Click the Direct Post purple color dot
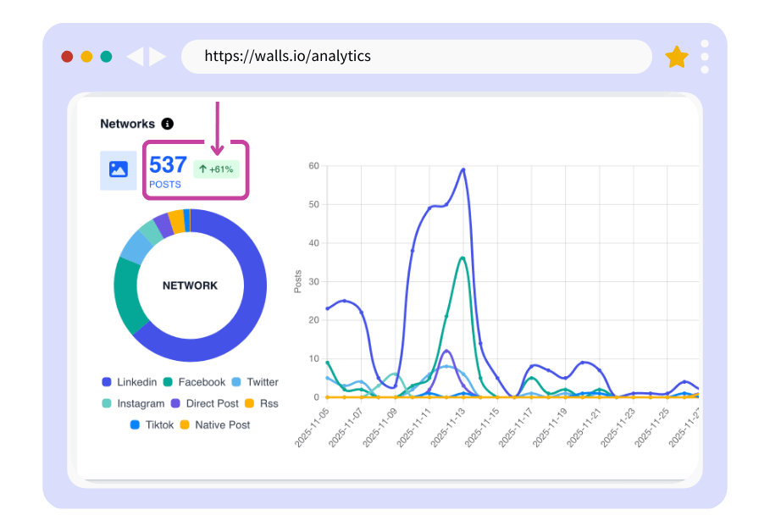This screenshot has height=532, width=770. coord(174,403)
